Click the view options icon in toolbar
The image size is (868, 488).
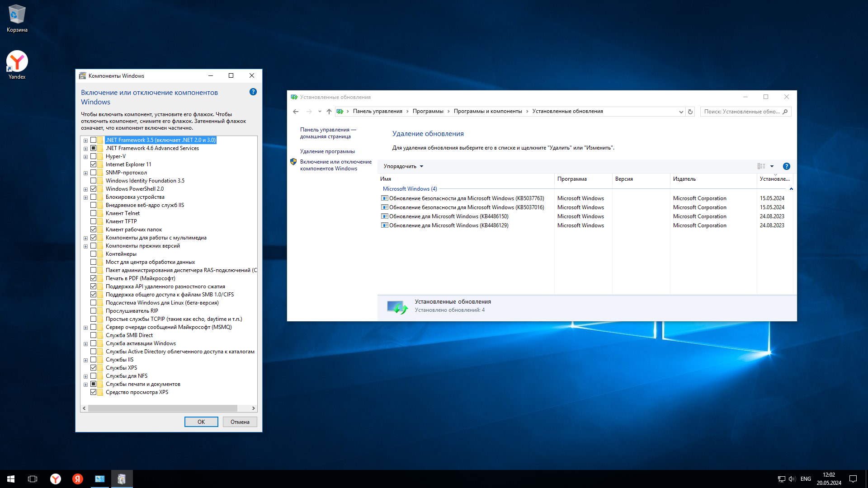click(x=761, y=166)
